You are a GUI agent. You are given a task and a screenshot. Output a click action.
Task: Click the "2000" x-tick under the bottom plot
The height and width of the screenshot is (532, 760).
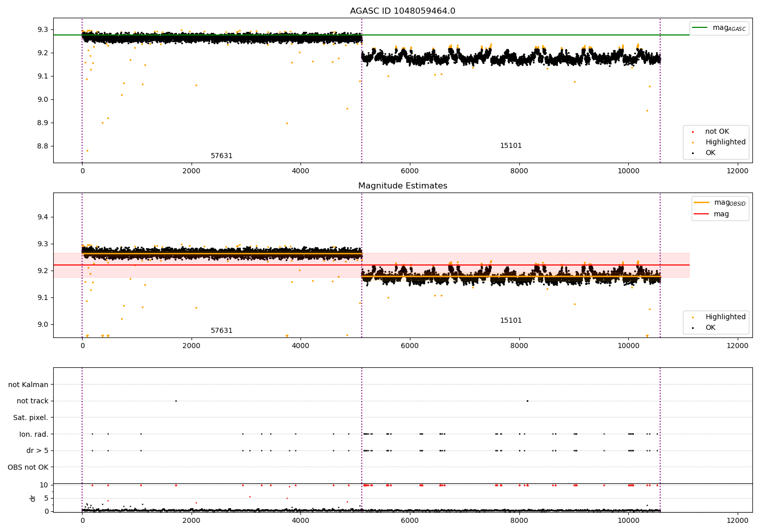coord(191,520)
